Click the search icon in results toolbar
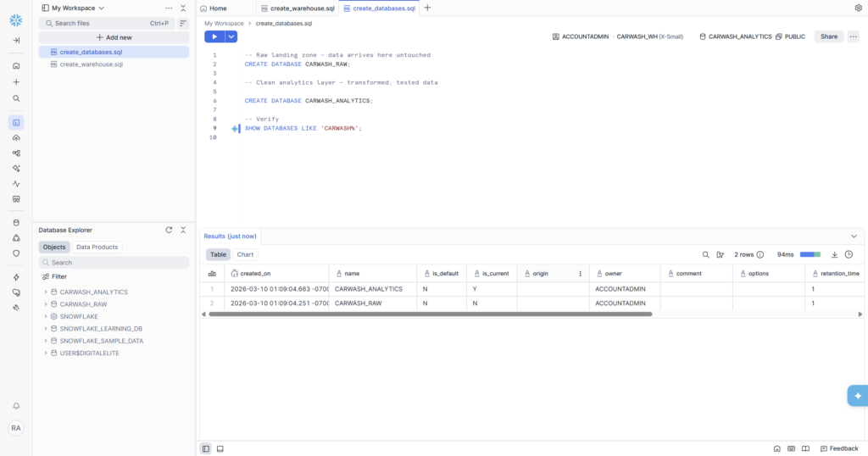868x456 pixels. pyautogui.click(x=705, y=254)
